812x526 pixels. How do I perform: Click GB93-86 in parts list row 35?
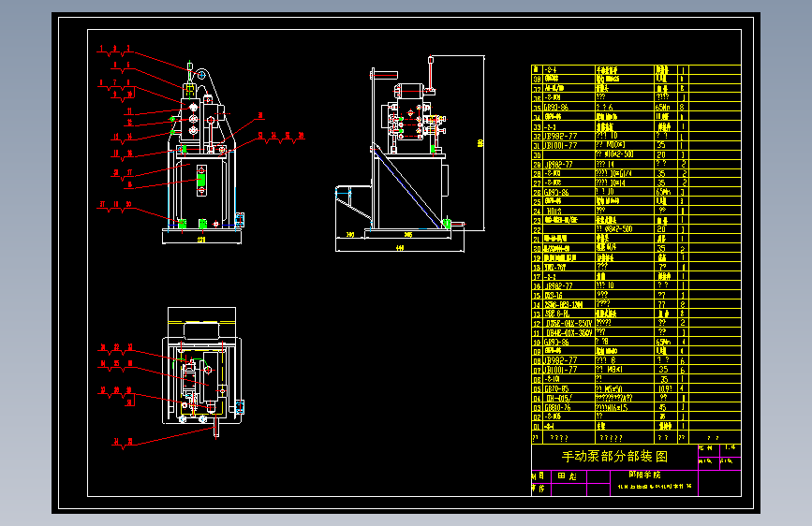pyautogui.click(x=556, y=108)
